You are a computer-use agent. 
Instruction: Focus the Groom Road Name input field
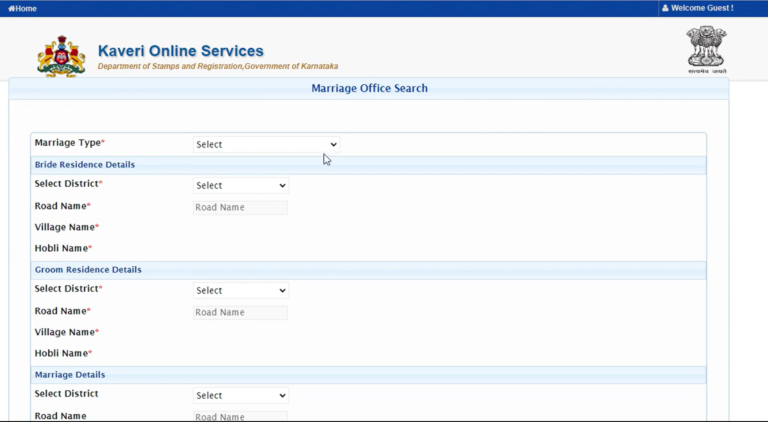coord(240,312)
